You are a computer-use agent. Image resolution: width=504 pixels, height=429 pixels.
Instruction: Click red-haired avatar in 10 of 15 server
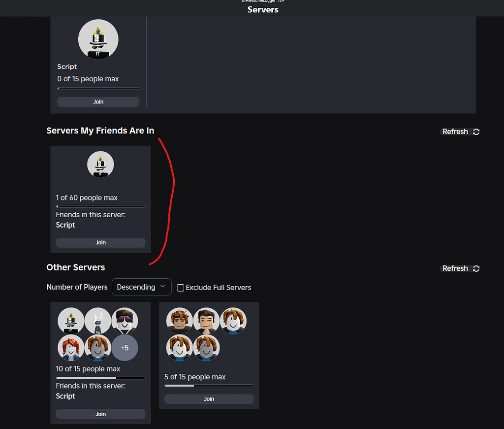[71, 348]
